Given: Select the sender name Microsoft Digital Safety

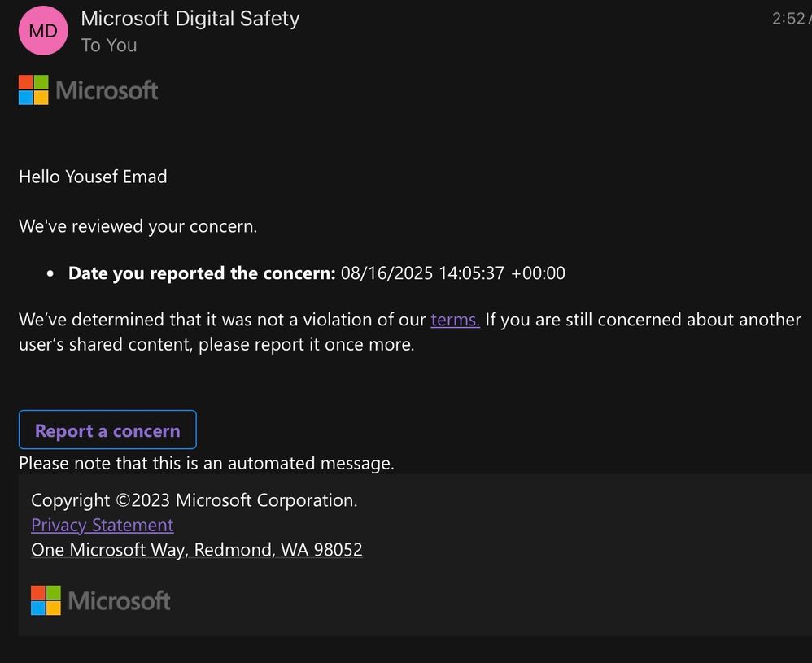Looking at the screenshot, I should coord(190,19).
